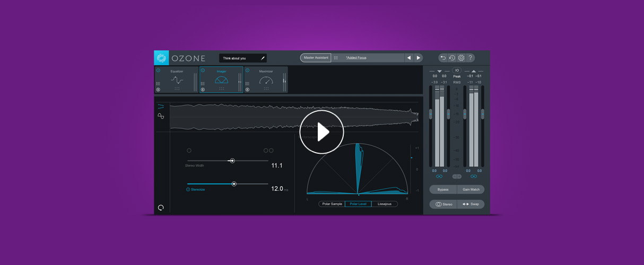Viewport: 644px width, 265px height.
Task: Toggle the IO meter button above Peak
Action: pos(457,70)
